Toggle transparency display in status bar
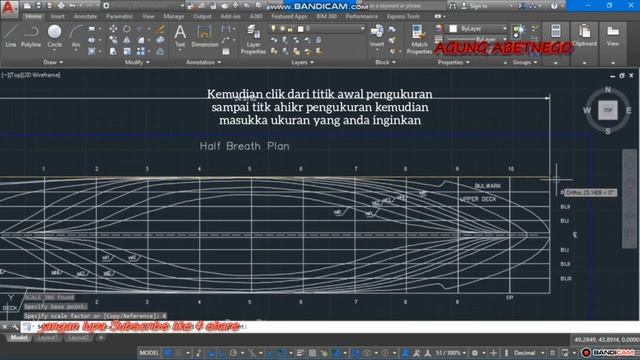Screen dimensions: 640x360 click(312, 353)
